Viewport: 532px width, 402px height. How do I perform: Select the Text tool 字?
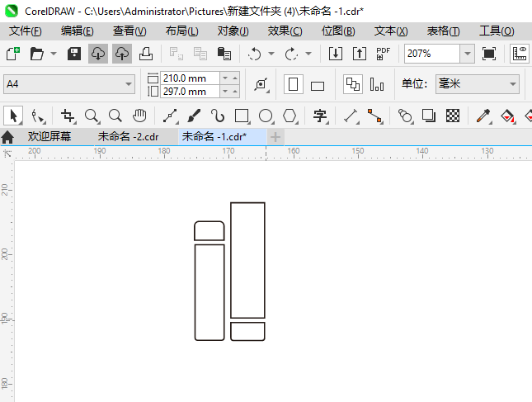(320, 116)
